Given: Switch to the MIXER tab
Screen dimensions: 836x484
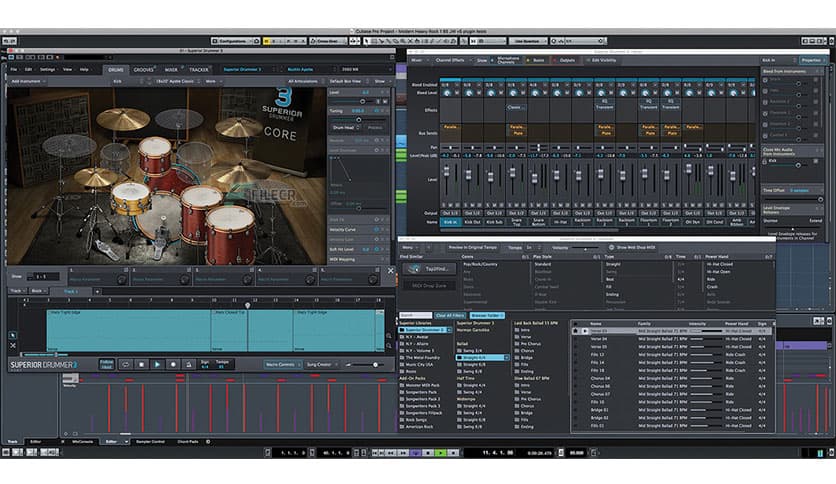Looking at the screenshot, I should [x=171, y=70].
